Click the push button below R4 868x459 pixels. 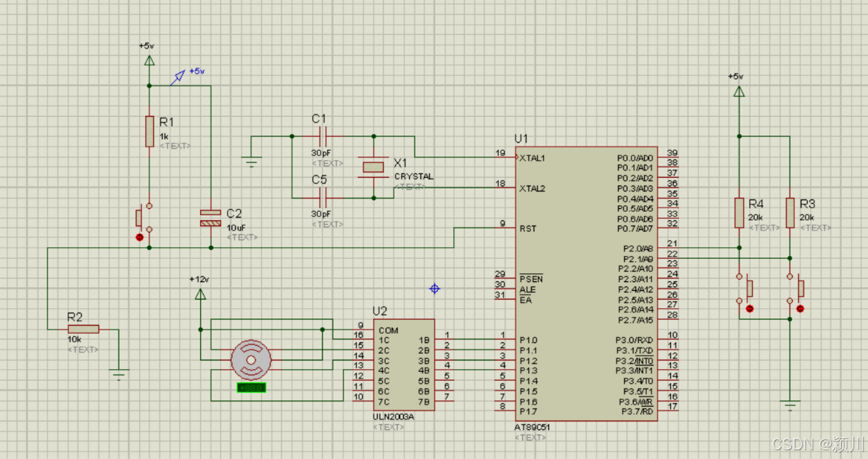[x=744, y=289]
